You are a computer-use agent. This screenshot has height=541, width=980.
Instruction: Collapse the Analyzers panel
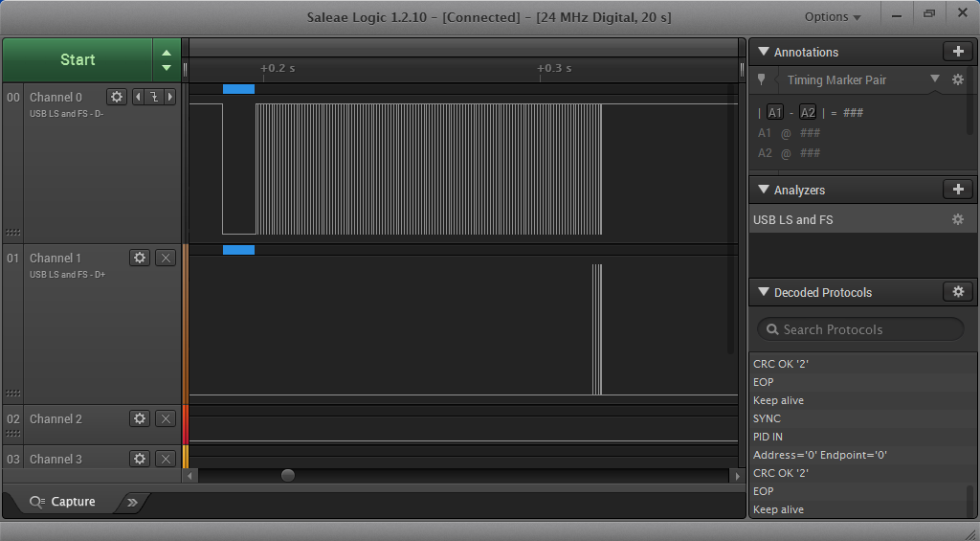pyautogui.click(x=763, y=189)
